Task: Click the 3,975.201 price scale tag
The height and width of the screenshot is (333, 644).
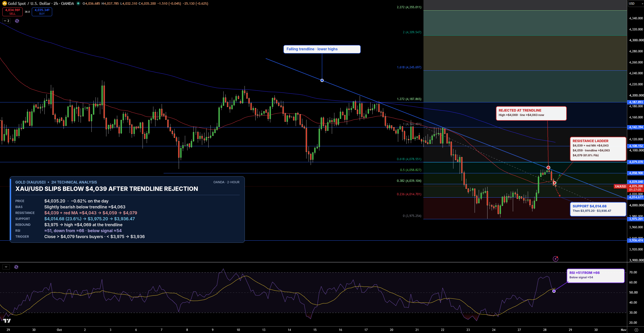Action: [x=635, y=219]
